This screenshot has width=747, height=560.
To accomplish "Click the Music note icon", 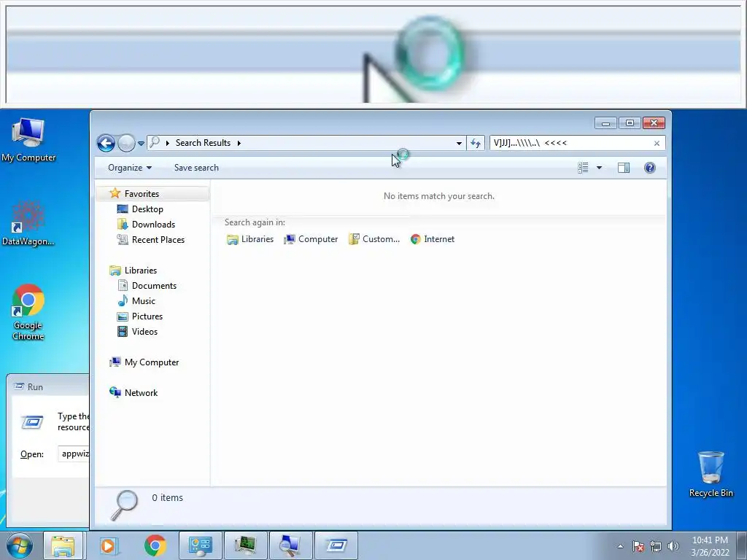I will [123, 301].
